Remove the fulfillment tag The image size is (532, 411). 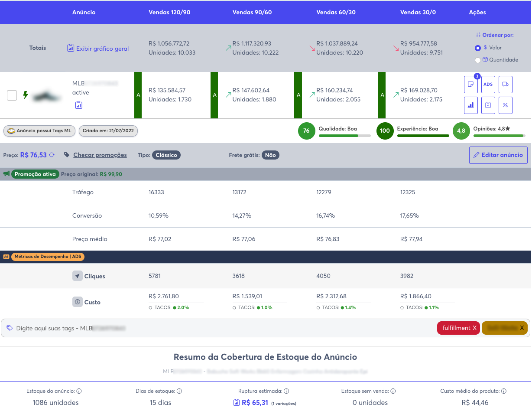point(474,328)
